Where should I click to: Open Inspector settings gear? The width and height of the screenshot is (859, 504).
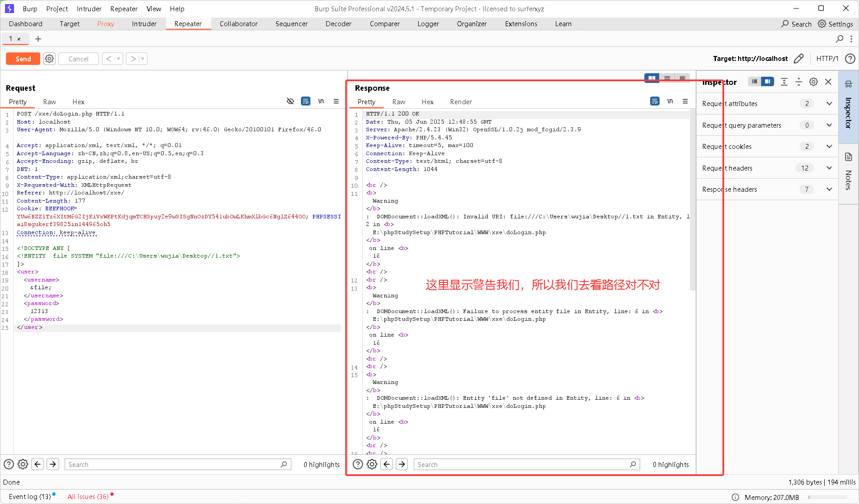click(x=813, y=82)
